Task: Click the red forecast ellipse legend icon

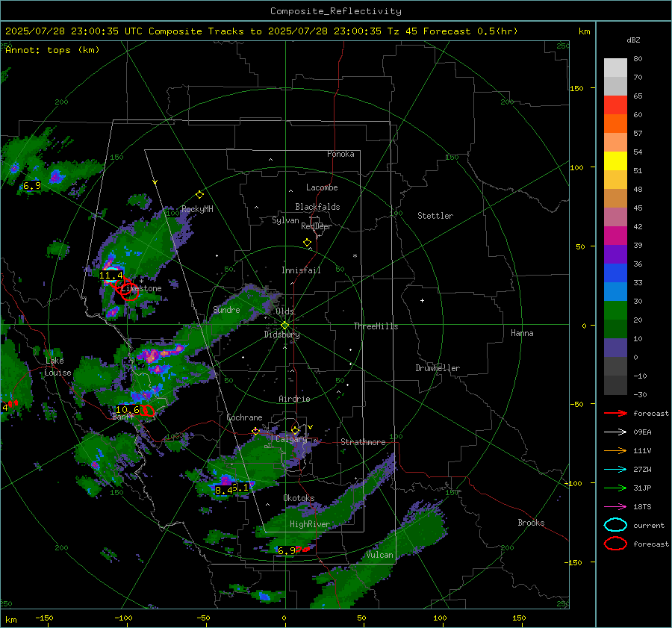Action: [615, 544]
